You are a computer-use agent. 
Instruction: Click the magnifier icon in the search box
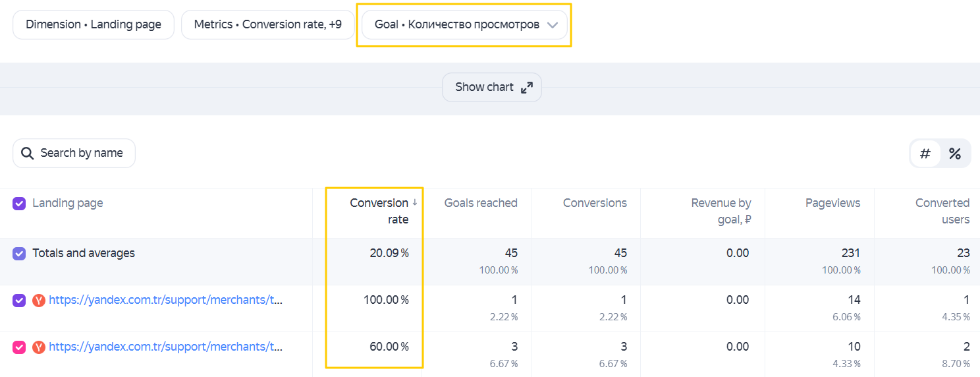coord(27,154)
